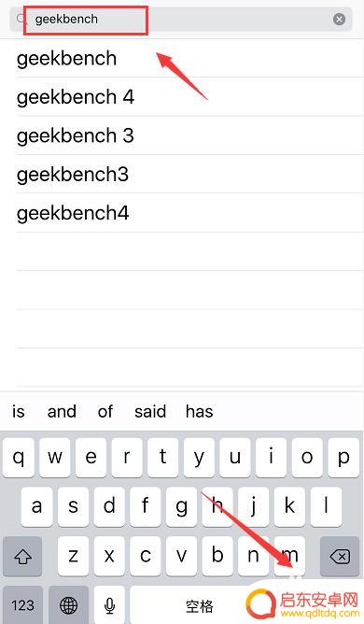Insert predictive word "said"
This screenshot has width=364, height=624.
pos(150,412)
